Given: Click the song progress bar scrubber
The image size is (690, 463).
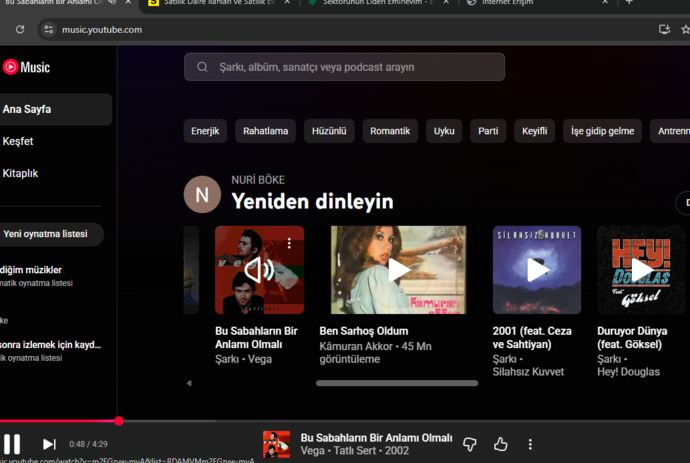Looking at the screenshot, I should coord(119,421).
